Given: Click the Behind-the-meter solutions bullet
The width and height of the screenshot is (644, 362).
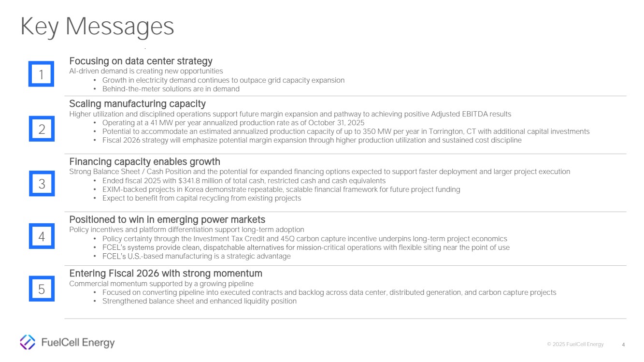Looking at the screenshot, I should [171, 89].
